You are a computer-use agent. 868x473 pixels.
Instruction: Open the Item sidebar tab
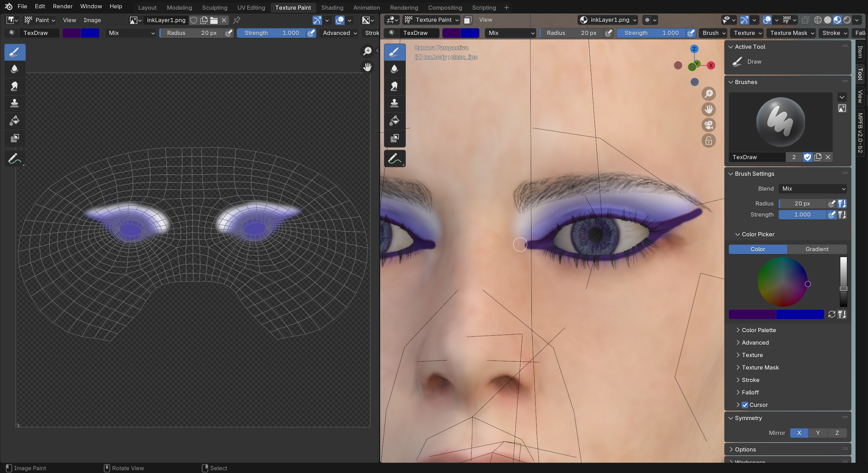pos(860,52)
